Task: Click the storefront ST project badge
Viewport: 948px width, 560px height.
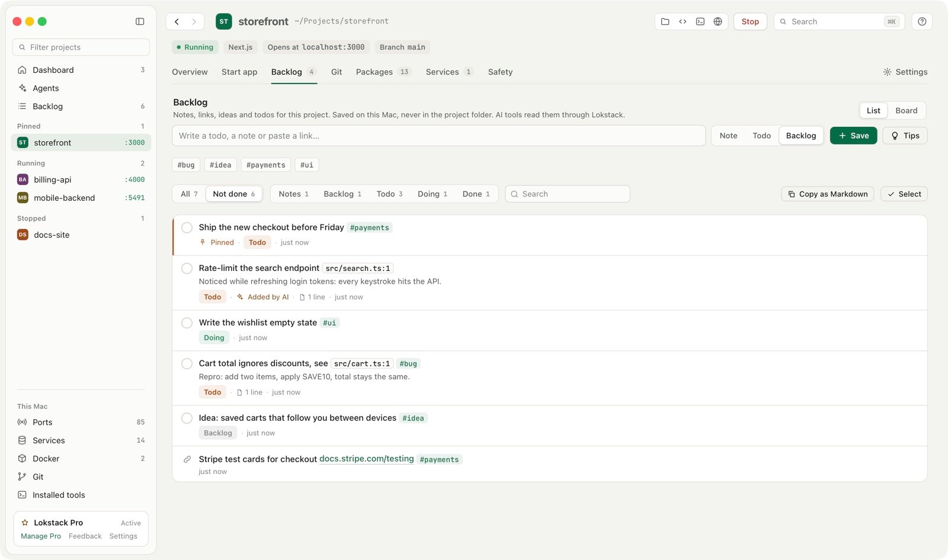Action: (x=223, y=21)
